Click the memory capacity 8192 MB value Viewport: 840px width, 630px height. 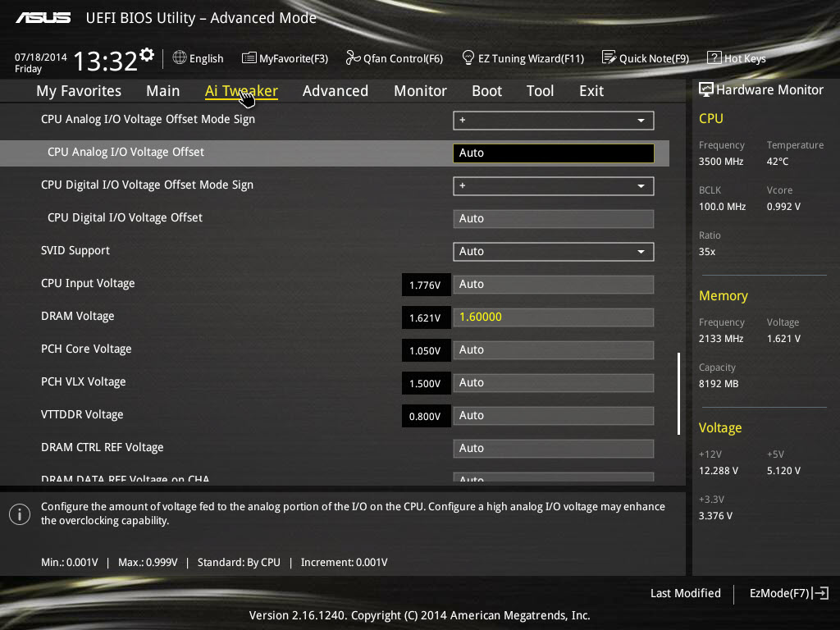click(719, 384)
